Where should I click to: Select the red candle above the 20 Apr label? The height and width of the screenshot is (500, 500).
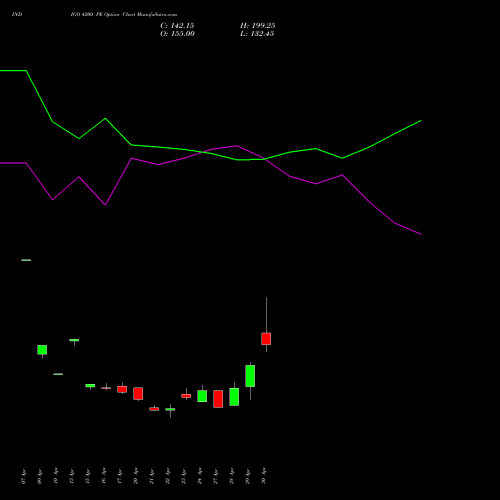click(138, 393)
